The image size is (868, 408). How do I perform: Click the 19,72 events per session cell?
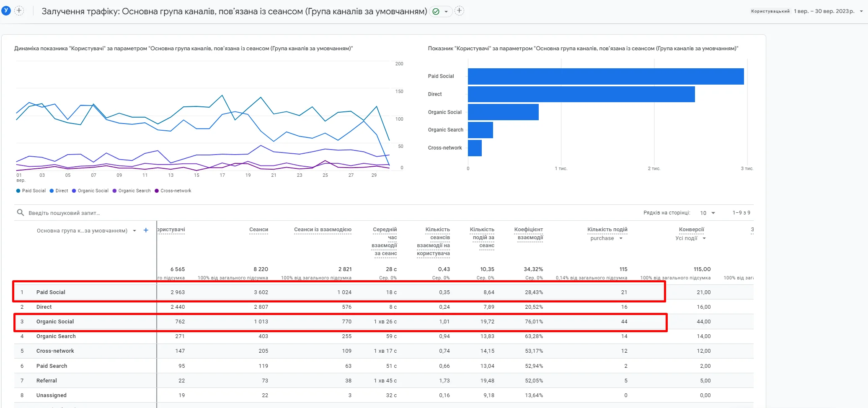[x=487, y=322]
